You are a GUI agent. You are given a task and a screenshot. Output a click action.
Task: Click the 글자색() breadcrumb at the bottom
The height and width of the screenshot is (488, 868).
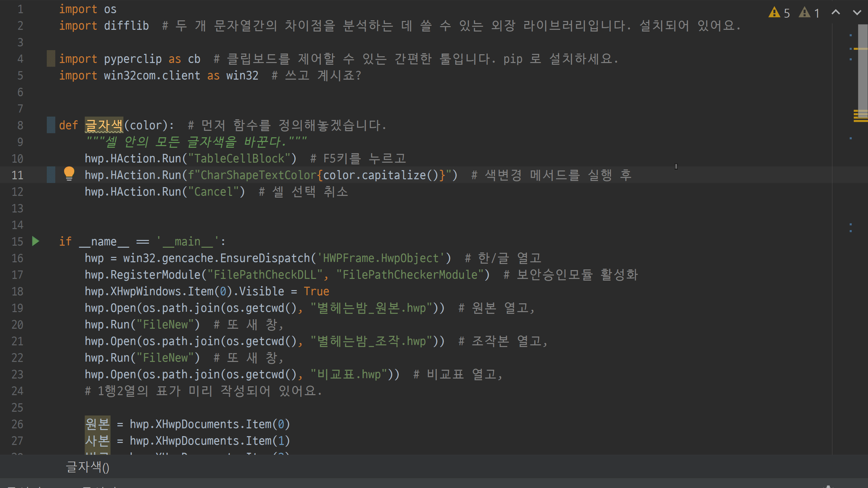point(87,467)
